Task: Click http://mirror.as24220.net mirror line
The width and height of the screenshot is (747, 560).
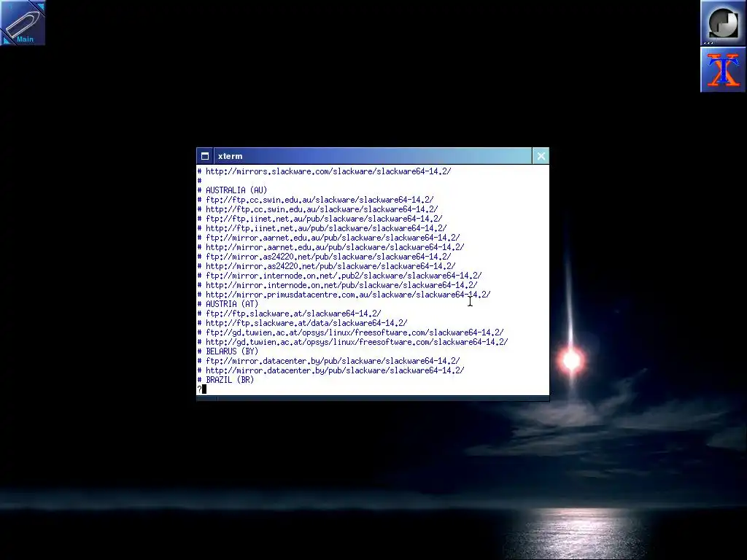Action: pyautogui.click(x=326, y=266)
